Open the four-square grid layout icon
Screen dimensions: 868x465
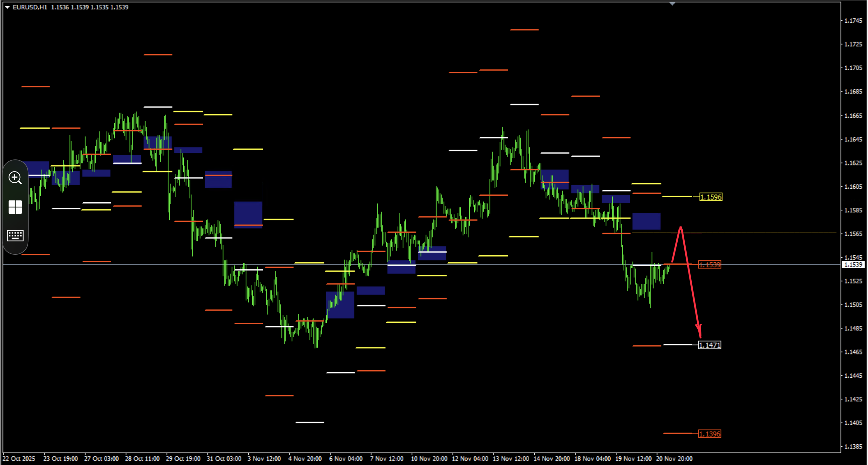(15, 207)
